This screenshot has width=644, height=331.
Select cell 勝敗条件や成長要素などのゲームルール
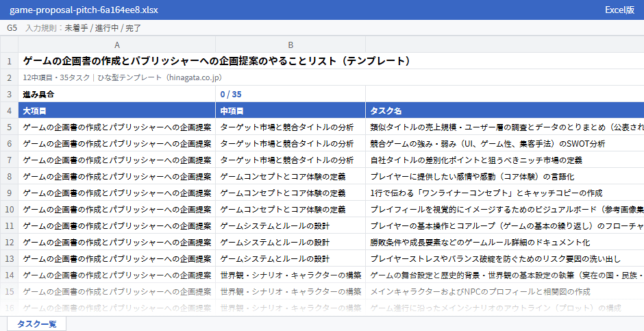pos(505,242)
